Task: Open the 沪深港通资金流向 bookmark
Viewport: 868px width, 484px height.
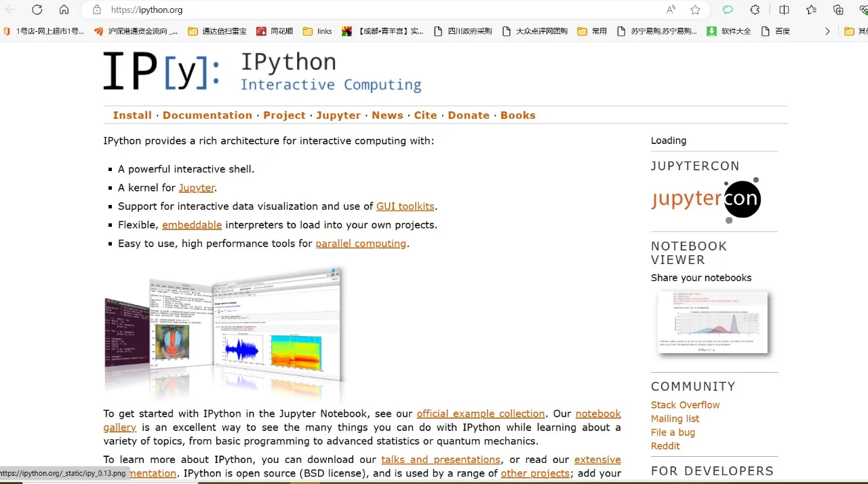Action: click(x=136, y=31)
